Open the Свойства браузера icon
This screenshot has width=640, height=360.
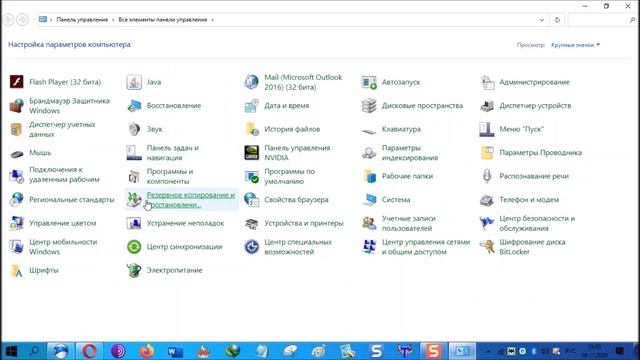251,200
